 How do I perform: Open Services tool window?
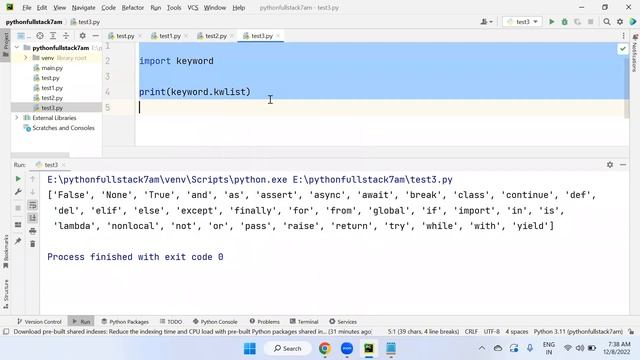point(343,322)
